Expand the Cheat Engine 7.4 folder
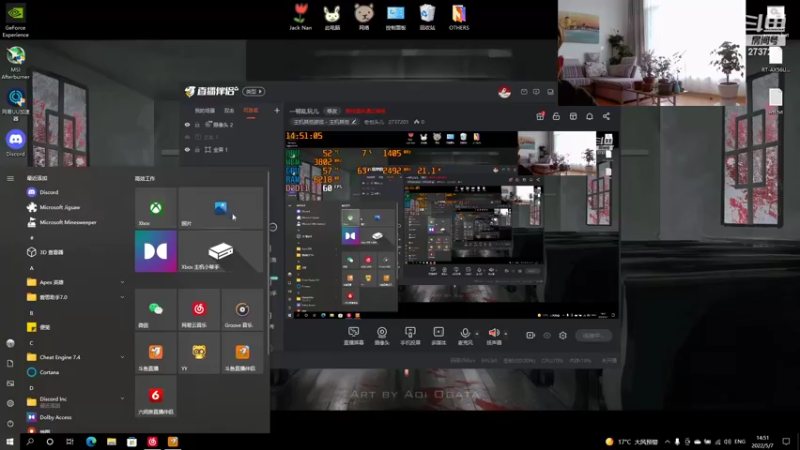This screenshot has height=450, width=800. 76,357
